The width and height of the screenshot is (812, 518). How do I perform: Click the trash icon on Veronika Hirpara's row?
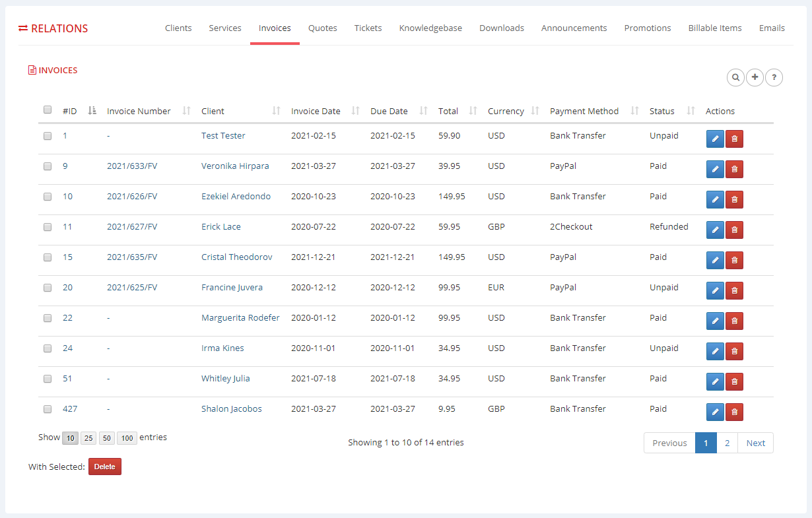(x=734, y=169)
